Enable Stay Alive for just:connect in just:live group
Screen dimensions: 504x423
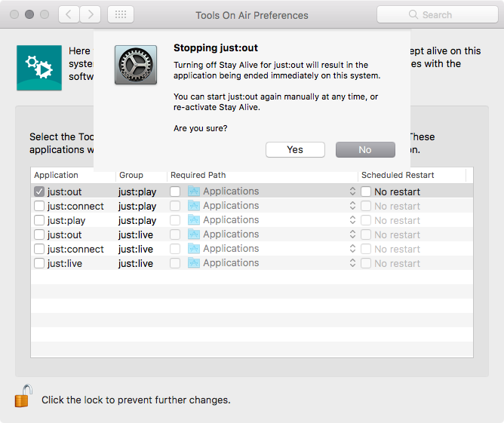(x=39, y=249)
